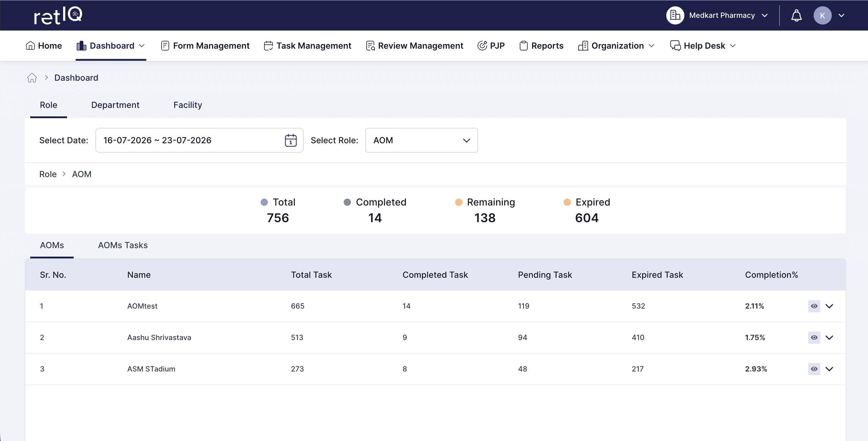The image size is (868, 441).
Task: View details eye icon for AOMtest
Action: pyautogui.click(x=814, y=306)
